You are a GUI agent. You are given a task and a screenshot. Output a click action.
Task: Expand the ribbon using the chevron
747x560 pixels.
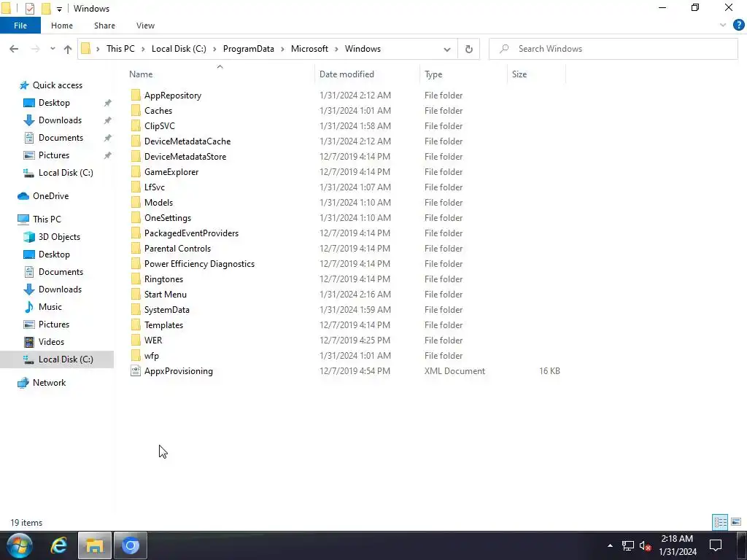click(723, 26)
